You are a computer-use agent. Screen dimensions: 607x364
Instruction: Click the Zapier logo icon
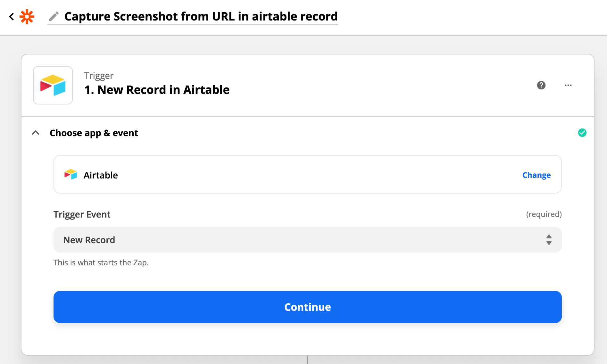pyautogui.click(x=27, y=16)
